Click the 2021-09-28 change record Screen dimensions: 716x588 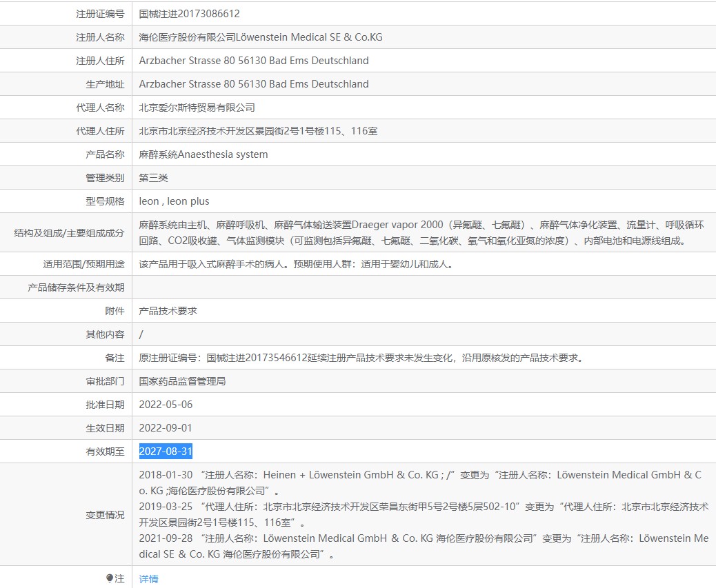(x=424, y=546)
